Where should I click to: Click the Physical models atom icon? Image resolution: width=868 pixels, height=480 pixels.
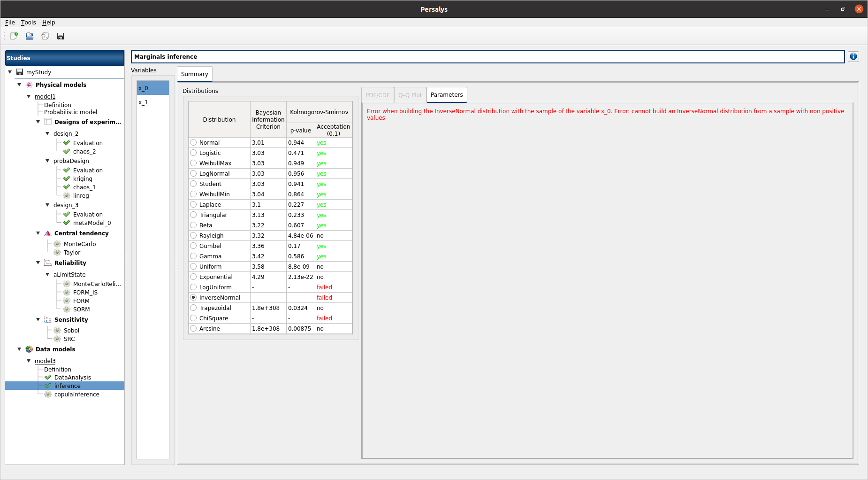pyautogui.click(x=29, y=85)
